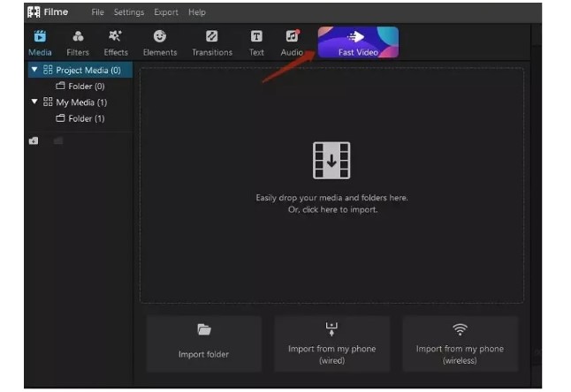
Task: Open the Text panel
Action: (256, 43)
